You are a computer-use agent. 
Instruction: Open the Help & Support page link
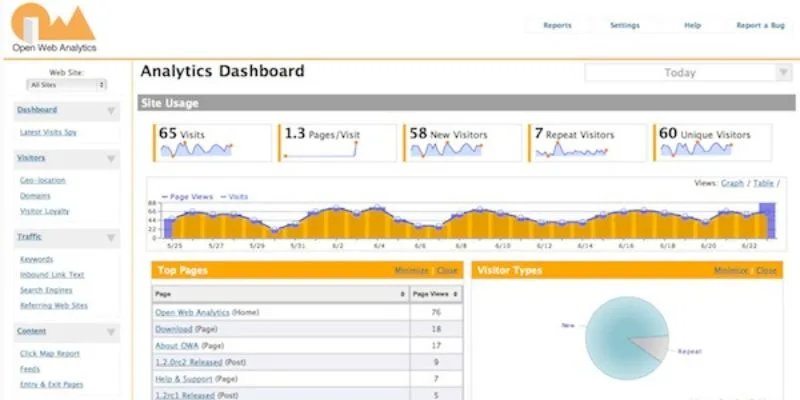[184, 379]
